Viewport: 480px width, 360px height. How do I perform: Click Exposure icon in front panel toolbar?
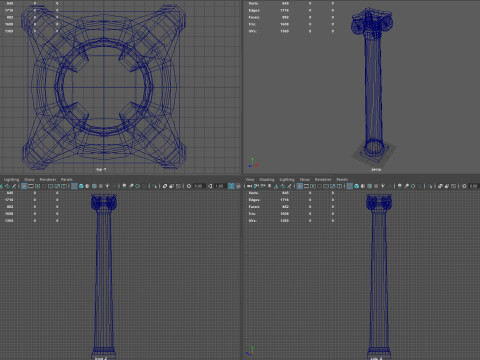[x=189, y=186]
